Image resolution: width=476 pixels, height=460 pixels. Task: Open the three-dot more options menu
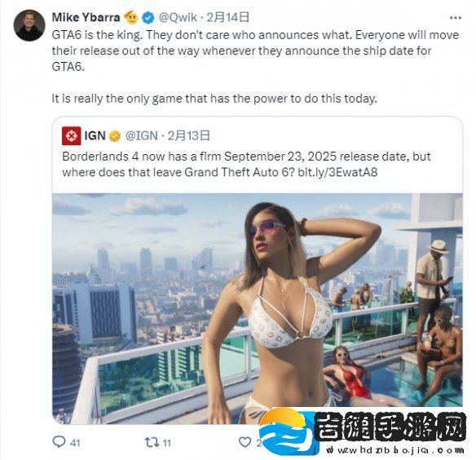click(456, 18)
